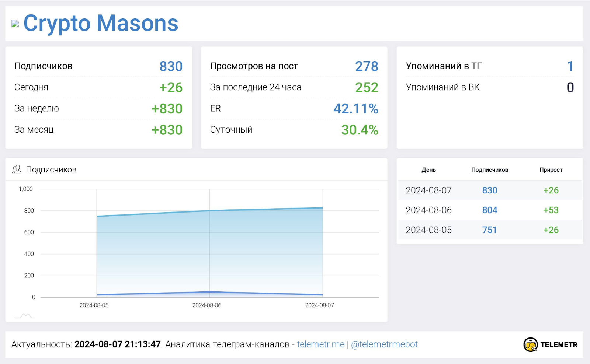Click the ER label

215,108
